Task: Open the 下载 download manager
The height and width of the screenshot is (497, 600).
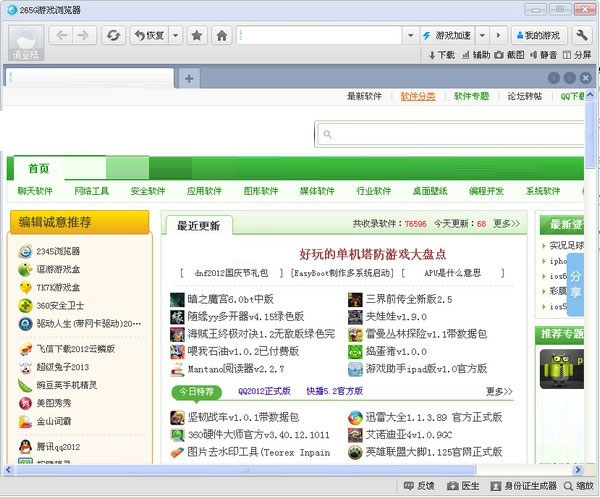Action: 442,55
